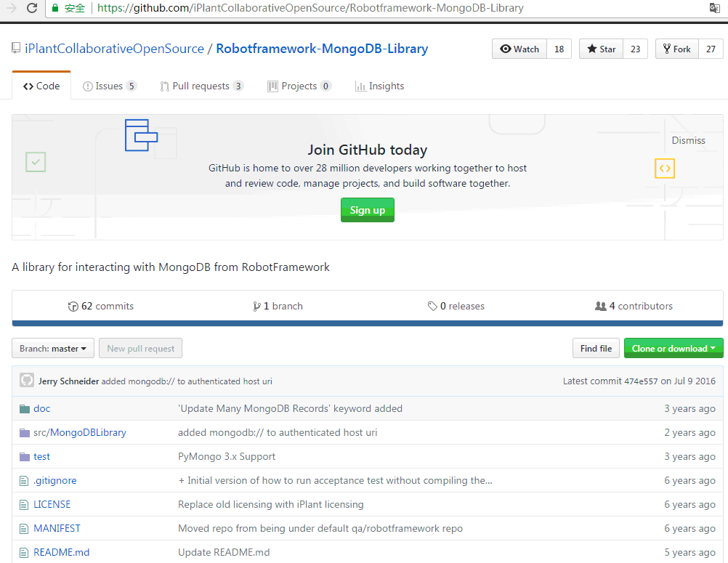Open the test folder
The image size is (728, 563).
pos(42,457)
